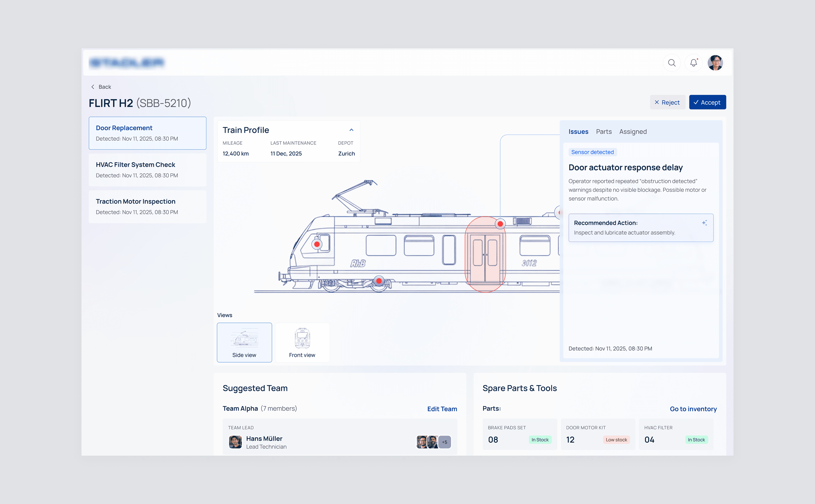Switch to the Parts tab
815x504 pixels.
pyautogui.click(x=604, y=132)
